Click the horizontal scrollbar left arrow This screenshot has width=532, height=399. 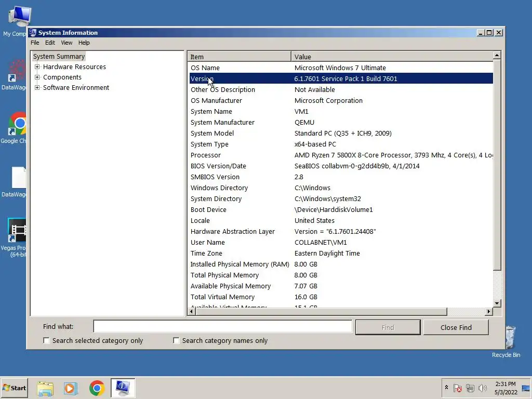coord(192,312)
